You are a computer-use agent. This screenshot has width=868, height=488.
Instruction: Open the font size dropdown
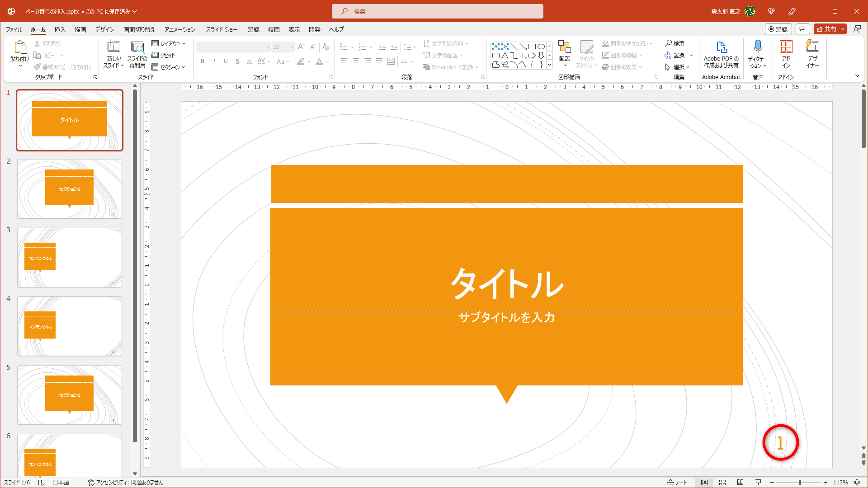[291, 47]
